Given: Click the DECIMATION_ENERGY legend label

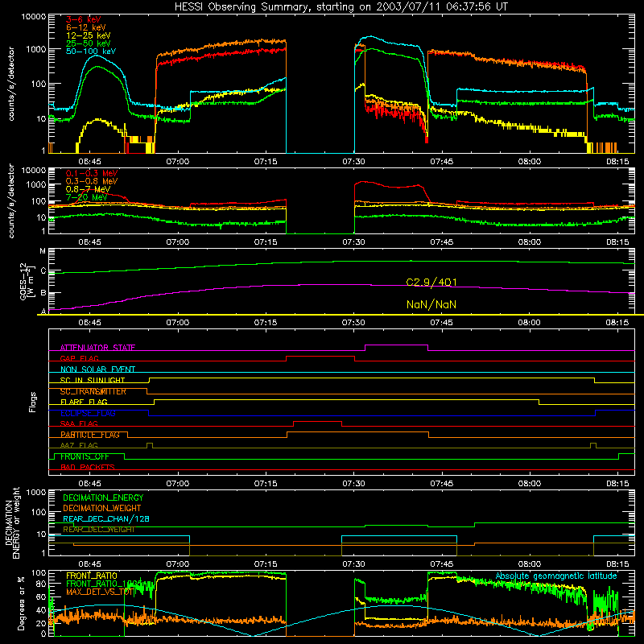Looking at the screenshot, I should coord(103,497).
